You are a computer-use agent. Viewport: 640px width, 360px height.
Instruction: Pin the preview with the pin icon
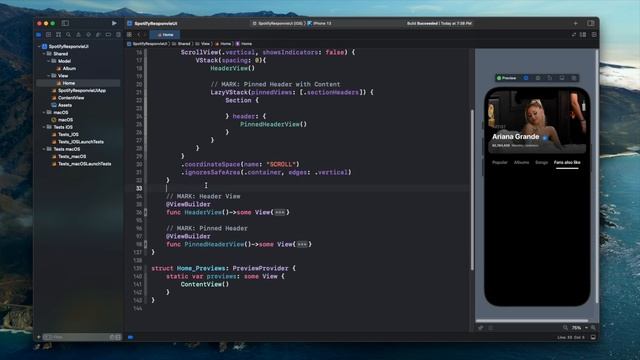pyautogui.click(x=480, y=327)
